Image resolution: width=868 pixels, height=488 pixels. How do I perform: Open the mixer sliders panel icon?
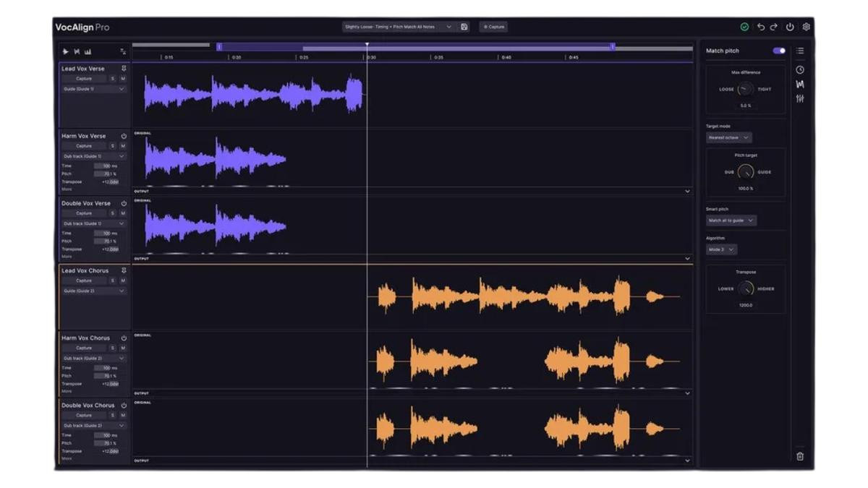click(800, 98)
